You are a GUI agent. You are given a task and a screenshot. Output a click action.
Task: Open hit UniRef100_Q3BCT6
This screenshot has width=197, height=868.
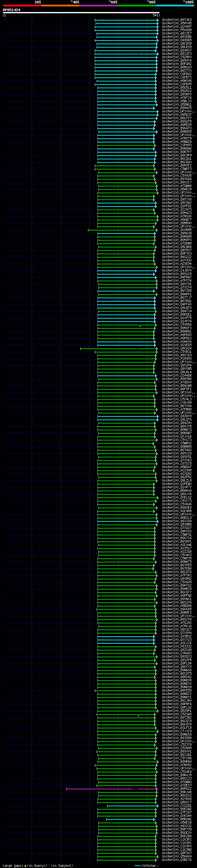[177, 860]
